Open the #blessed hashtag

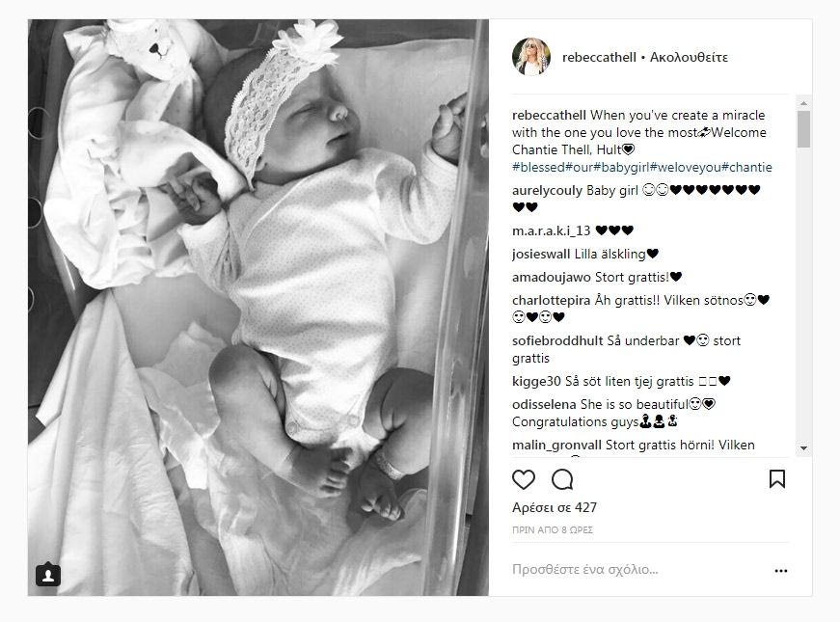[x=538, y=167]
